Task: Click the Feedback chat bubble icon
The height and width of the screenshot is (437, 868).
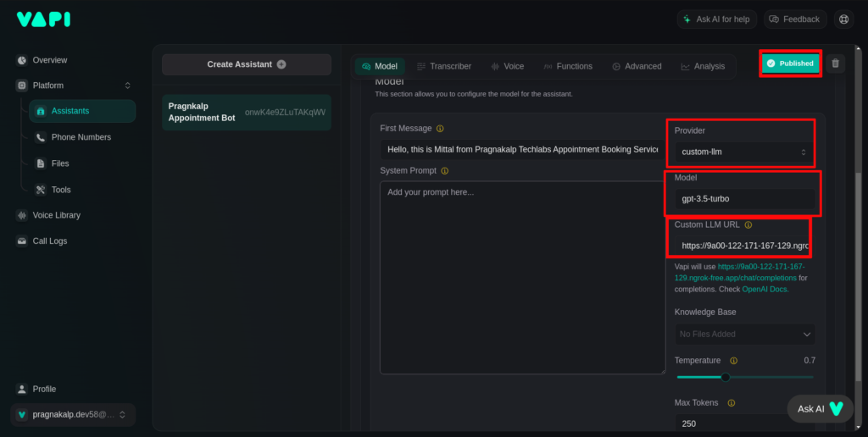Action: click(x=775, y=19)
